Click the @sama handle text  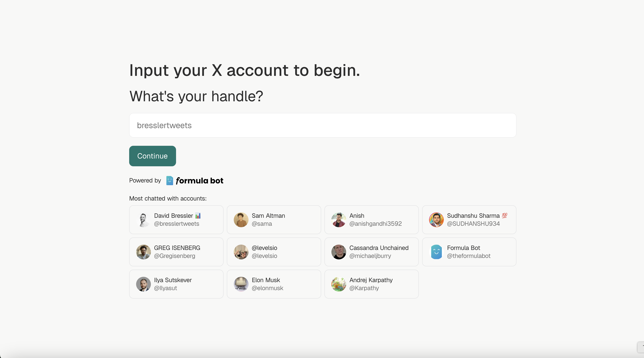262,224
